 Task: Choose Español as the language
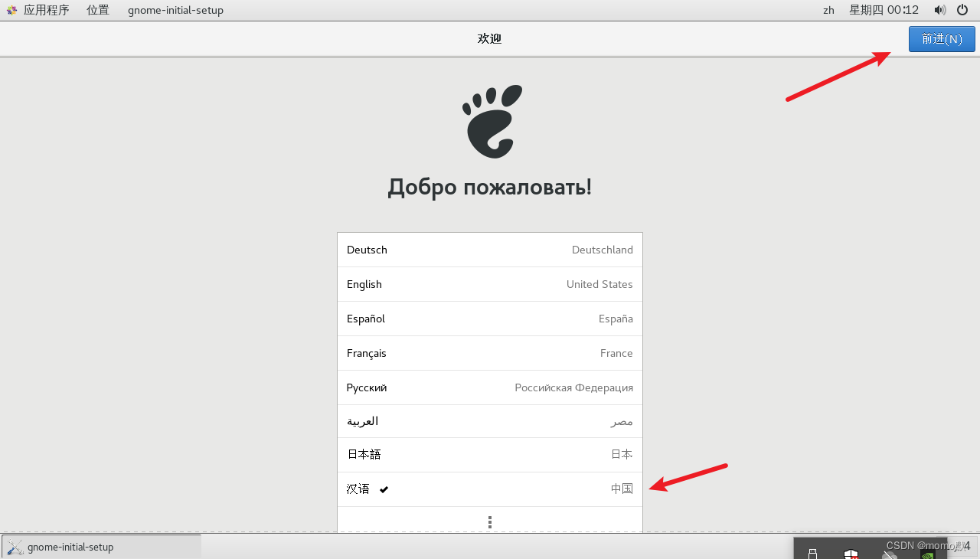pos(490,319)
